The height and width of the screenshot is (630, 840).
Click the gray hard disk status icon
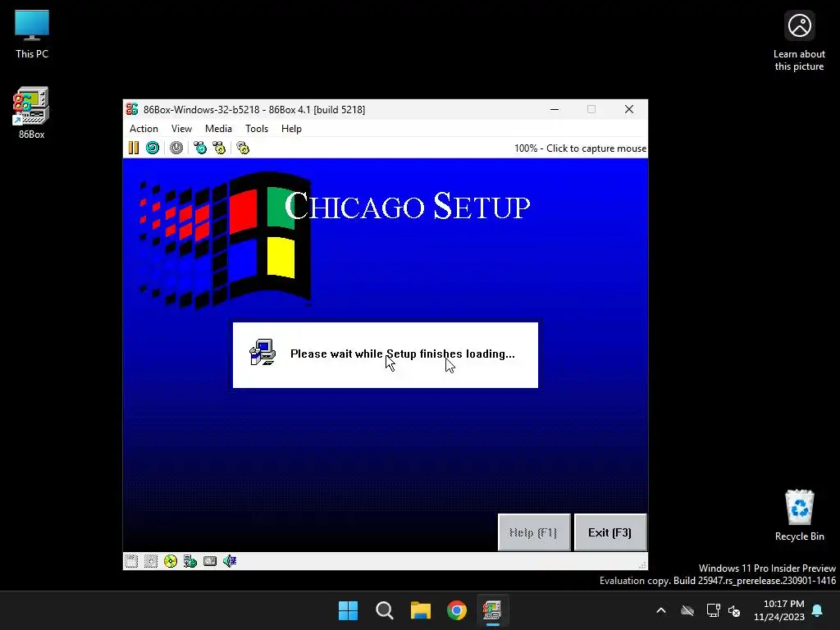point(210,561)
